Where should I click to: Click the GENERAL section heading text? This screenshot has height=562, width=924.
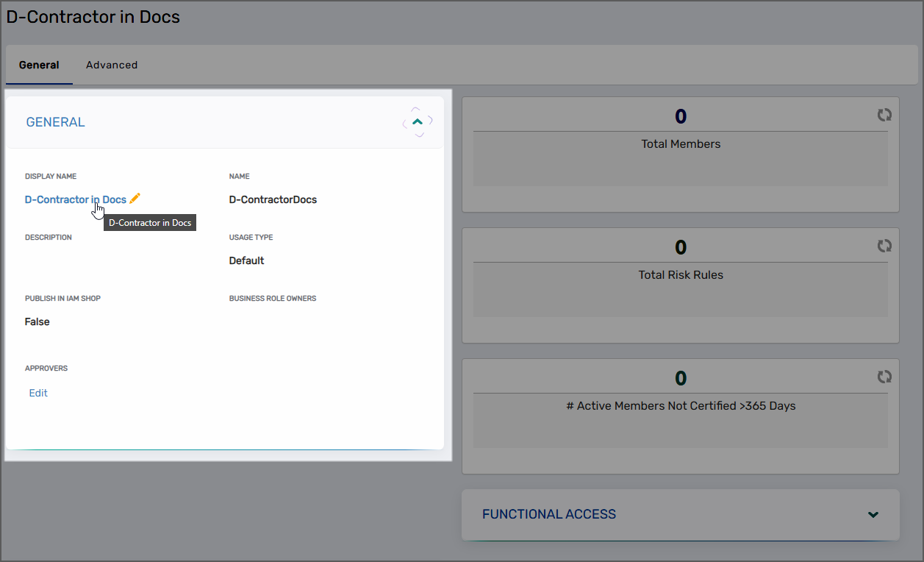click(x=55, y=122)
